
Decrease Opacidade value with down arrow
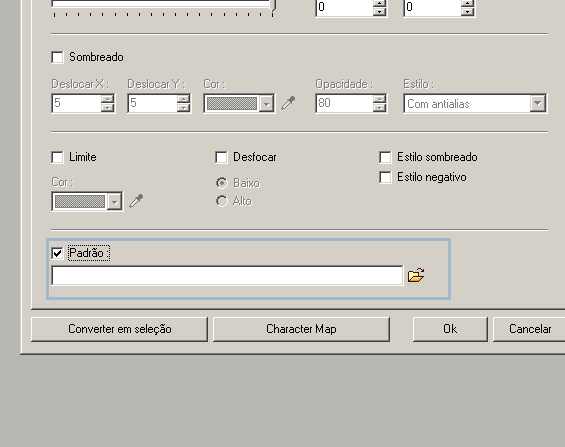379,108
